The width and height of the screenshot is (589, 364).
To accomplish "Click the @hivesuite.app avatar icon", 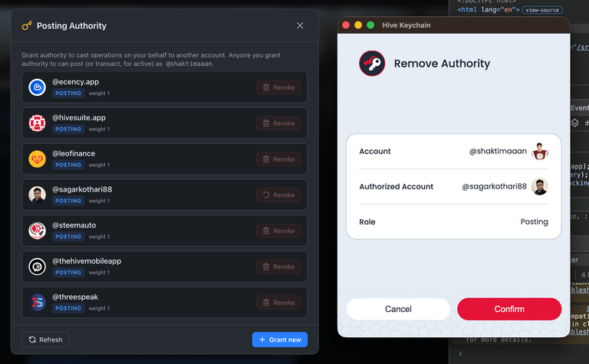I will click(37, 123).
